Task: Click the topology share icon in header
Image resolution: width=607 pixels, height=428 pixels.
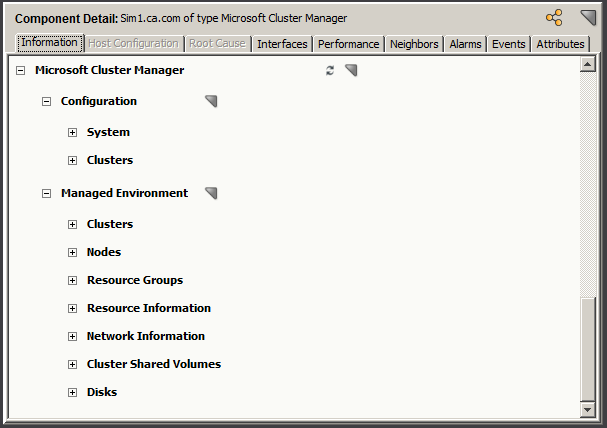Action: pos(554,18)
